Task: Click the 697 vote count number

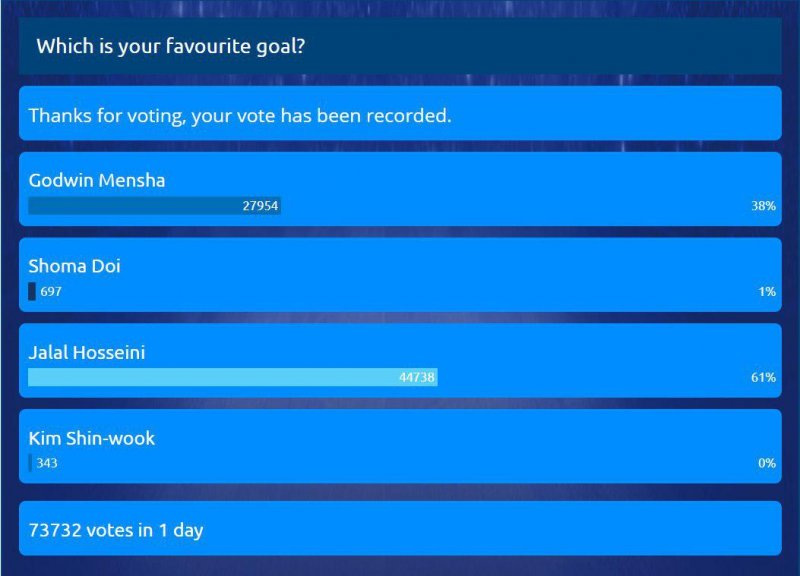Action: (51, 291)
